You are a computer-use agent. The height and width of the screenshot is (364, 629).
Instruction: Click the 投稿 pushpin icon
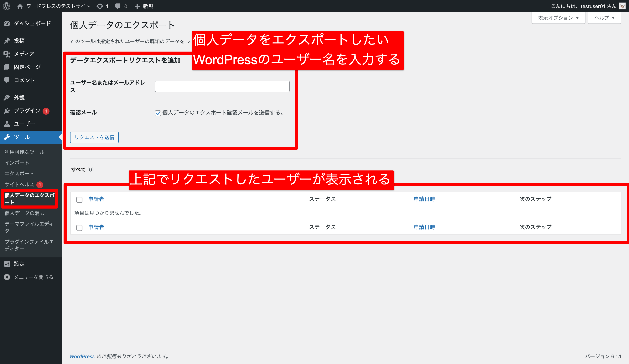(7, 41)
